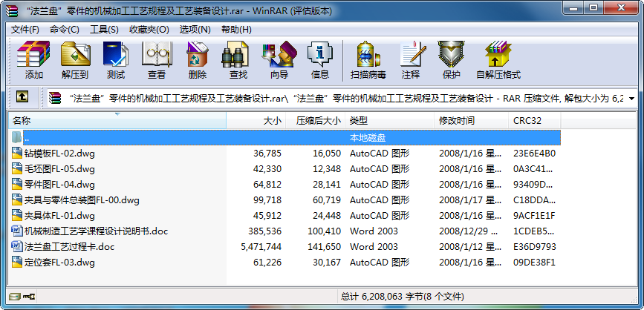Click packed size value 141,650
644x310 pixels.
(325, 246)
